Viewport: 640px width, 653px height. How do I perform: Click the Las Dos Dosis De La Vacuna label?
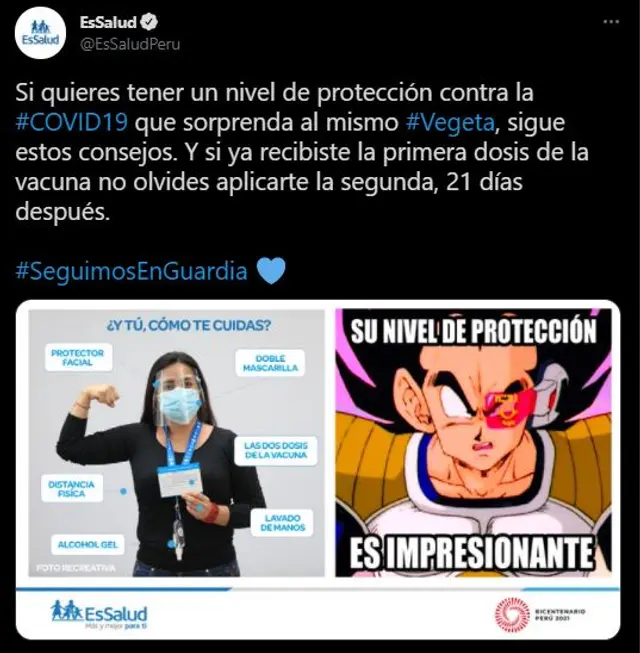coord(276,450)
